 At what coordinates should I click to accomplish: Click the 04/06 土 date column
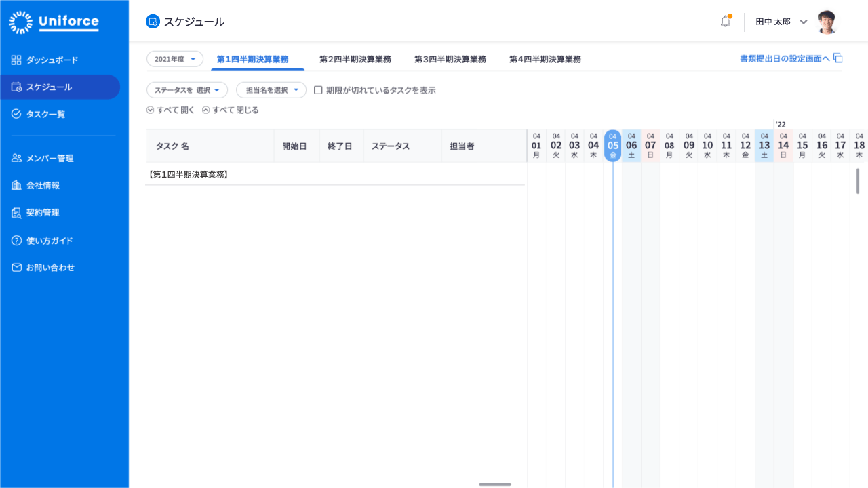[x=631, y=145]
